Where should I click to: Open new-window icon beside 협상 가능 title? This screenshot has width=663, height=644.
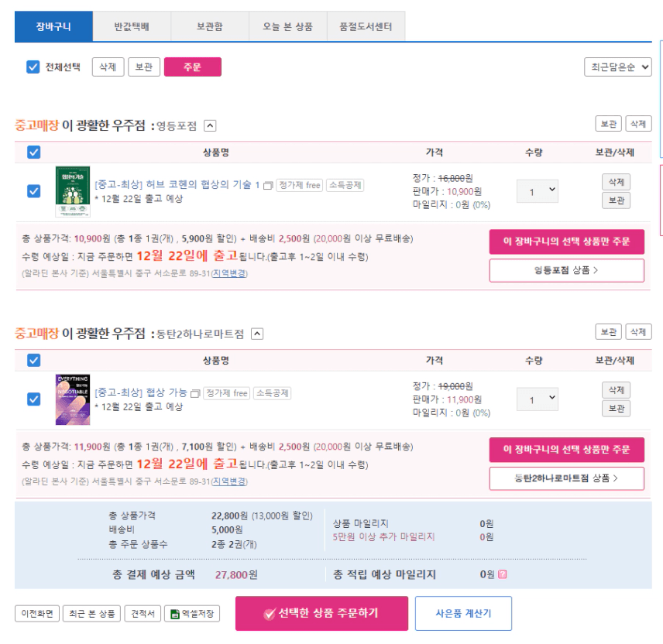pos(195,394)
